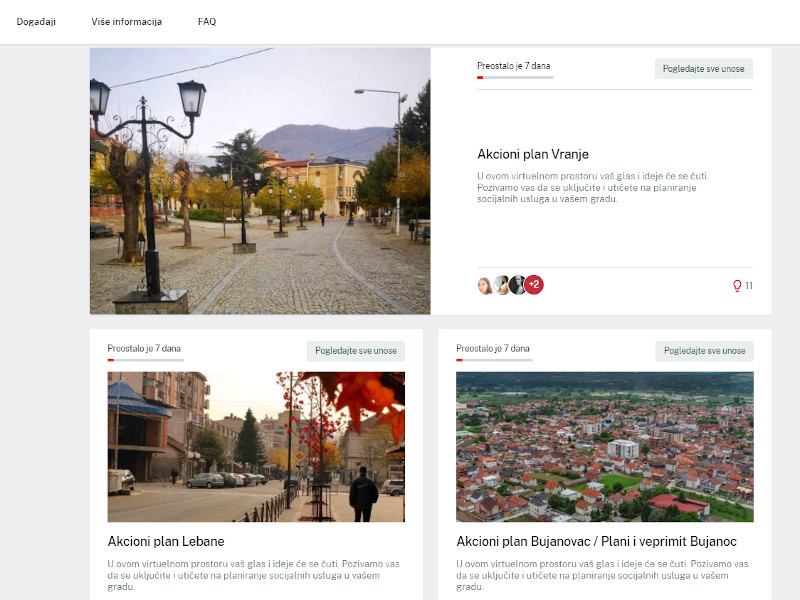Open the Akcioni plan Lebane title link

pos(166,542)
